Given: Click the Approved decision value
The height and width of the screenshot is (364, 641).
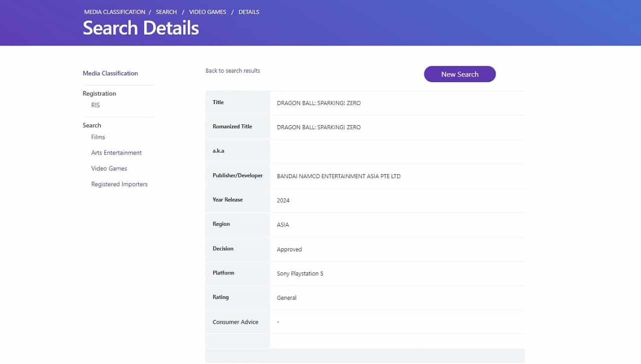Looking at the screenshot, I should [x=289, y=249].
